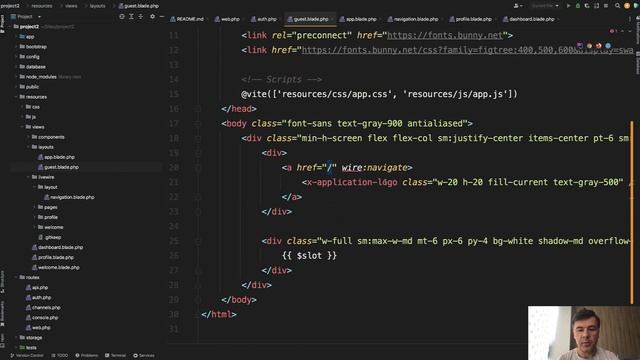Click the Collapse All icon in Project panel

(x=140, y=17)
